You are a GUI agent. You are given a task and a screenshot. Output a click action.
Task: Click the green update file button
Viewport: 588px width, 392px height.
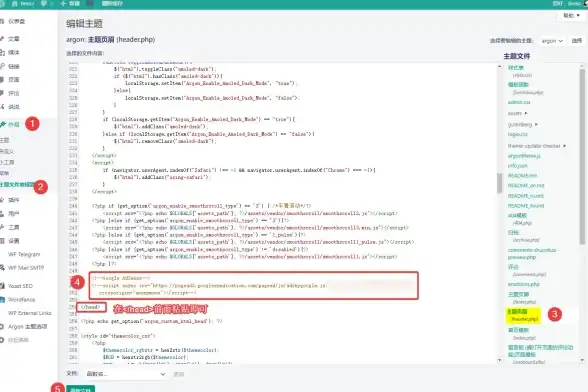[x=81, y=389]
